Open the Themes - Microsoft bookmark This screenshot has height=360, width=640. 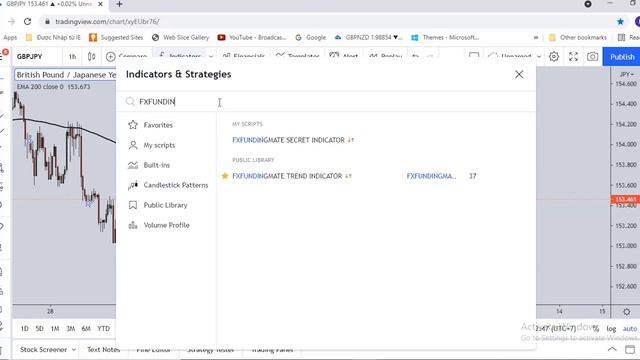[x=445, y=38]
